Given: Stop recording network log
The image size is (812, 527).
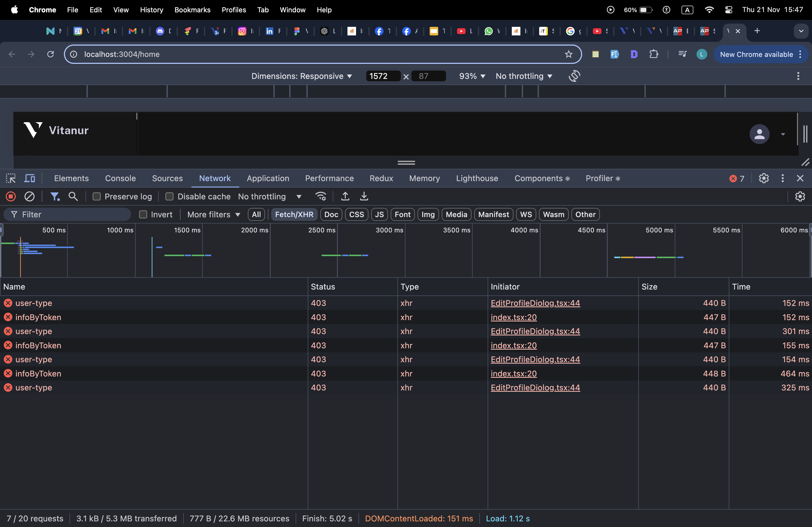Looking at the screenshot, I should (x=10, y=196).
